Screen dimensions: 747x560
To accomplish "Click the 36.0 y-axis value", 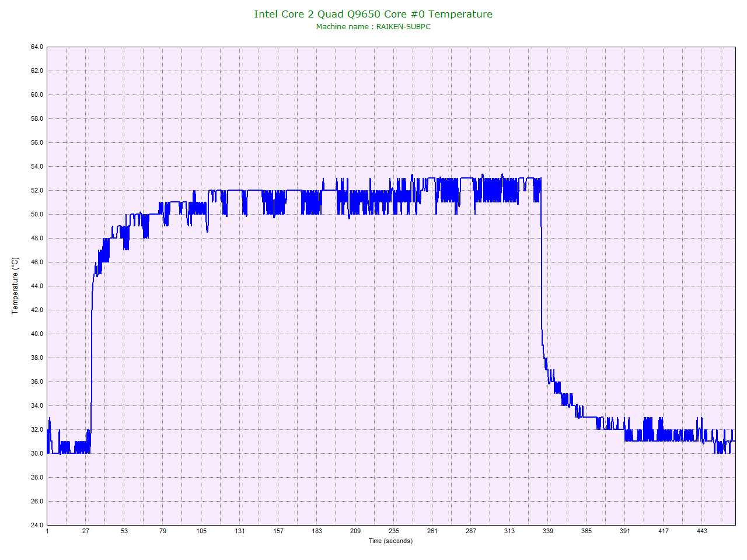I will pyautogui.click(x=37, y=381).
